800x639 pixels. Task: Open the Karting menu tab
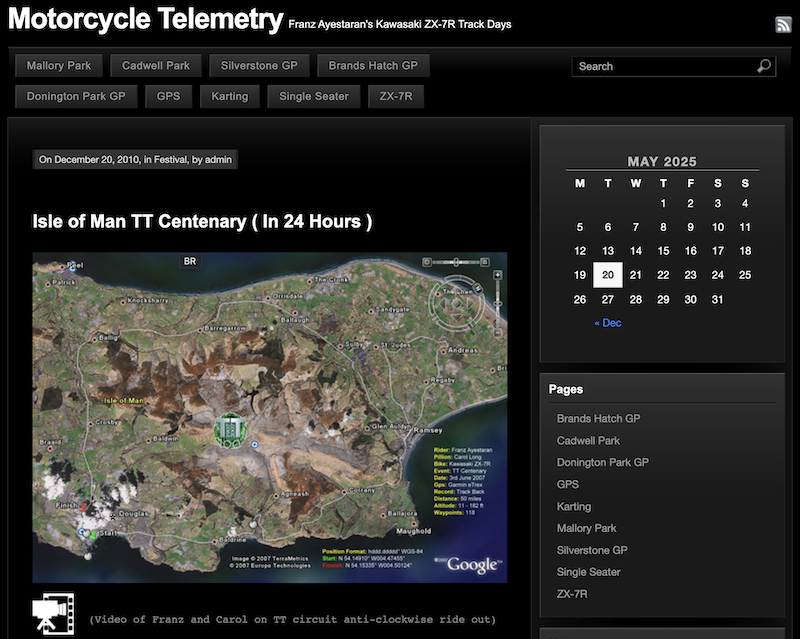(x=230, y=96)
